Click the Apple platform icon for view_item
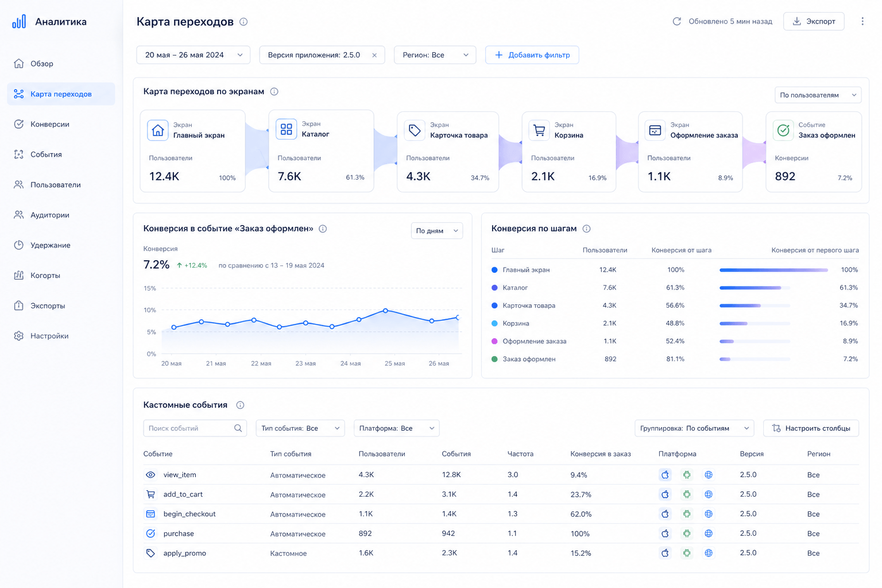The width and height of the screenshot is (882, 588). click(665, 475)
